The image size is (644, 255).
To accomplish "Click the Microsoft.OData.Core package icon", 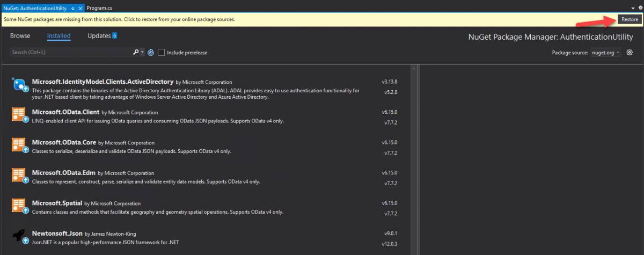I will tap(19, 146).
